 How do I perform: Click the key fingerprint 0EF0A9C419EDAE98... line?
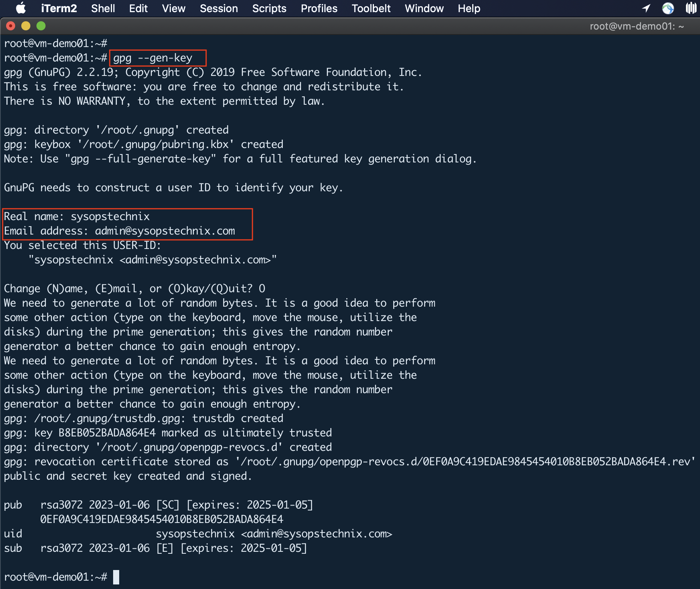click(x=162, y=520)
